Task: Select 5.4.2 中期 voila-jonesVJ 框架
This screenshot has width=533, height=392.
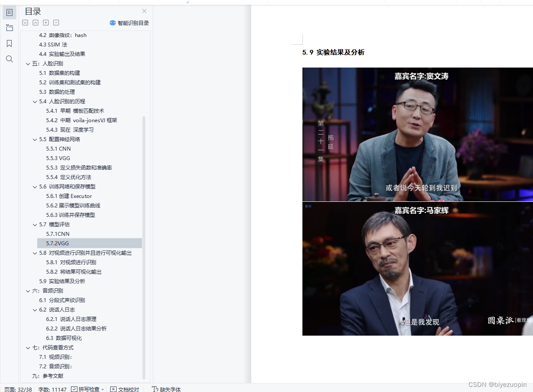Action: [81, 120]
